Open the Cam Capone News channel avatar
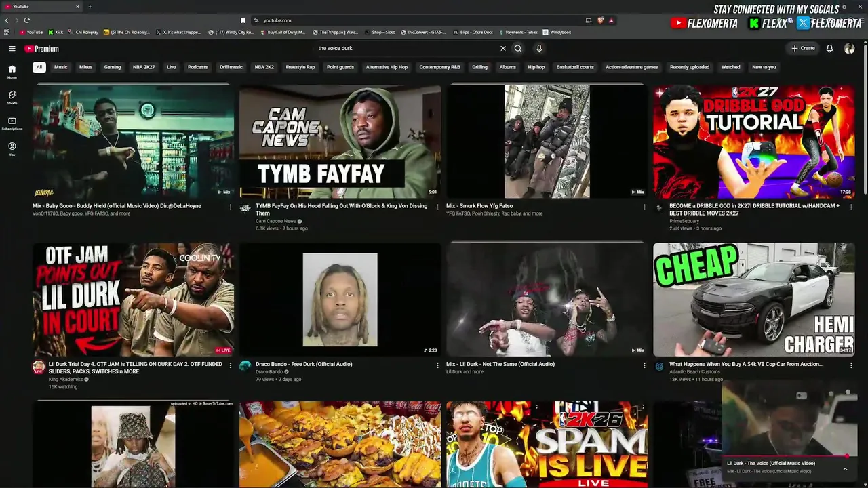This screenshot has width=868, height=488. click(x=245, y=209)
